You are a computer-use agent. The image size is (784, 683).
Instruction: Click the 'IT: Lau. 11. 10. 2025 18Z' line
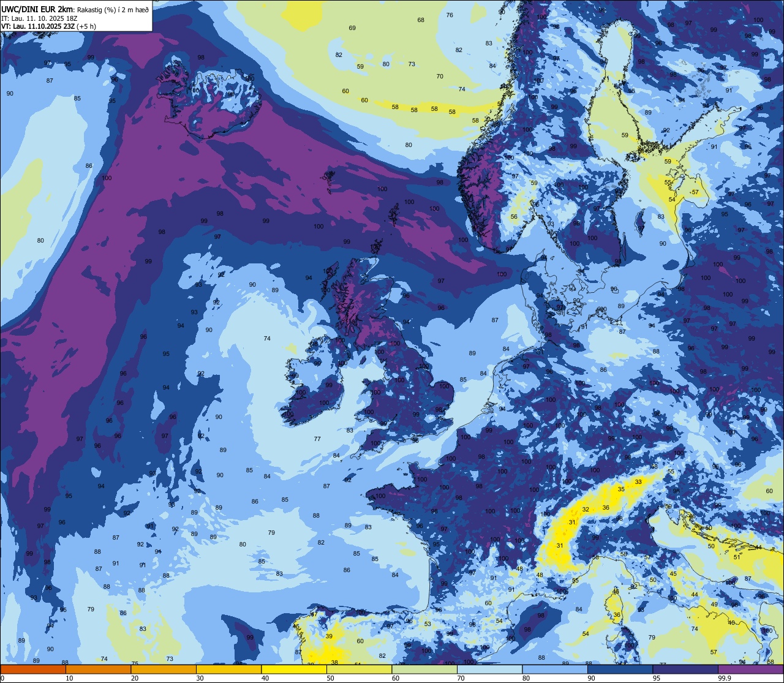click(x=39, y=18)
